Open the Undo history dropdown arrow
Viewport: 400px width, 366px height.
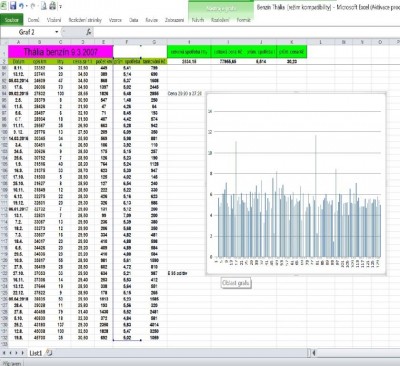pos(26,6)
